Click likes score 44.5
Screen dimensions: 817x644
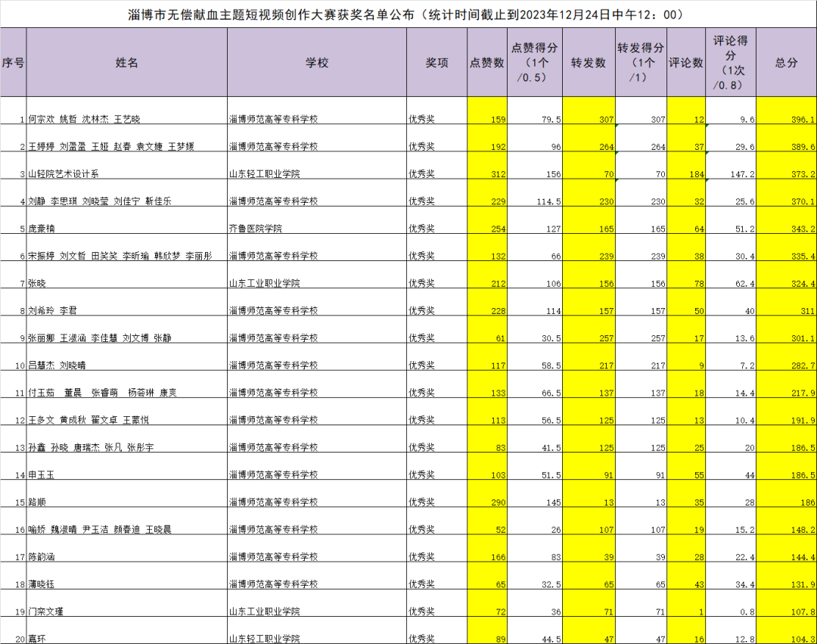pos(535,630)
